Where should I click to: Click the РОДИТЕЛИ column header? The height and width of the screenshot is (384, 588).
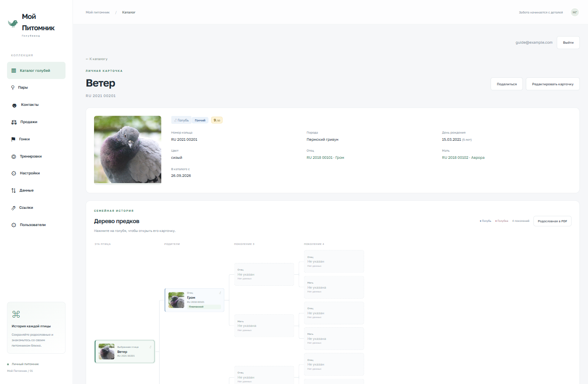click(x=172, y=244)
